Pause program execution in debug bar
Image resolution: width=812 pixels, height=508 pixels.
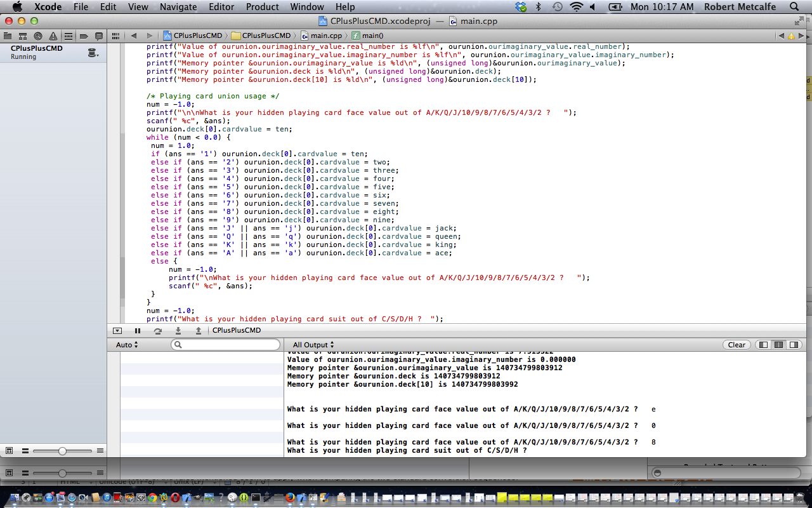point(138,330)
